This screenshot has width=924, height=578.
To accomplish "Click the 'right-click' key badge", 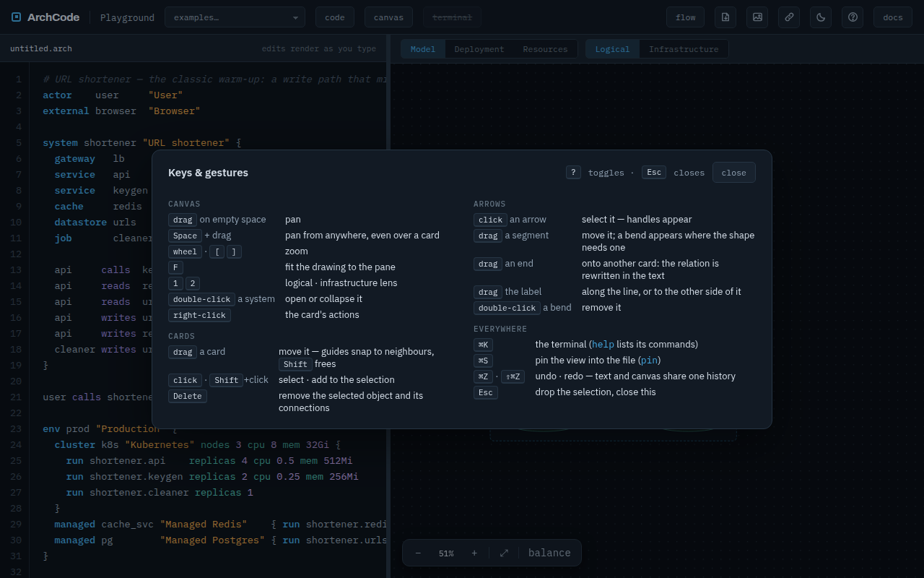I will (x=200, y=315).
